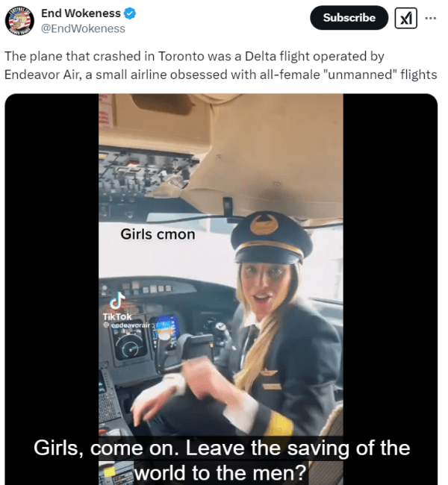This screenshot has height=485, width=448.
Task: Click the pilot's cap emblem in video
Action: point(263,225)
